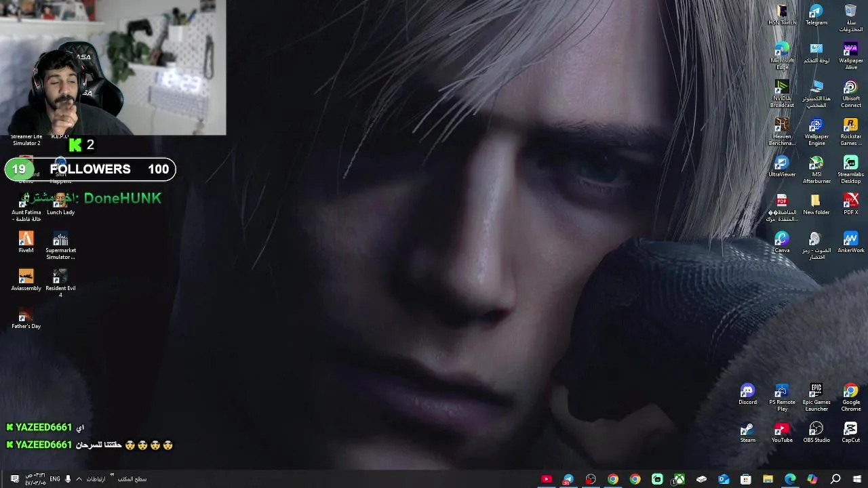
Task: Open the PDF X desktop shortcut
Action: [x=850, y=205]
